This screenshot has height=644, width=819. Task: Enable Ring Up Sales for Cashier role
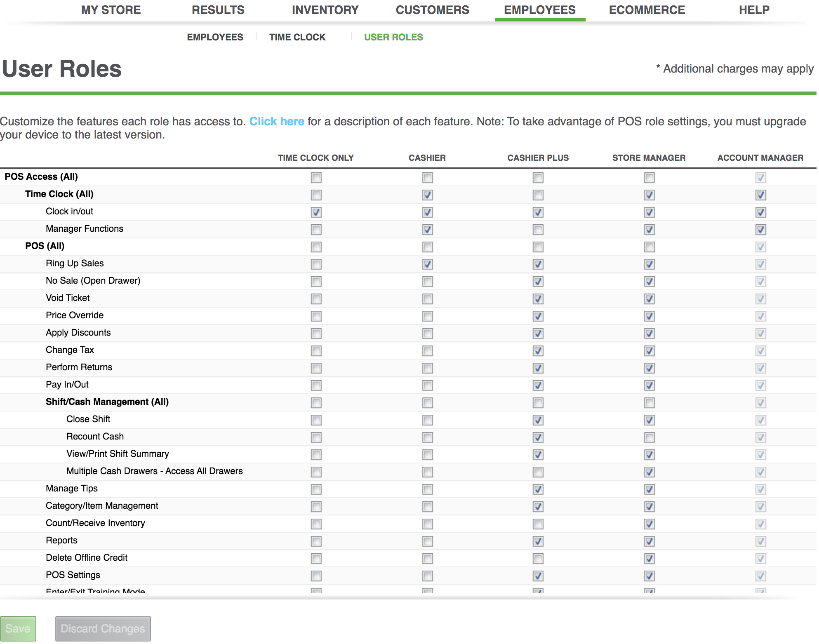[x=427, y=263]
